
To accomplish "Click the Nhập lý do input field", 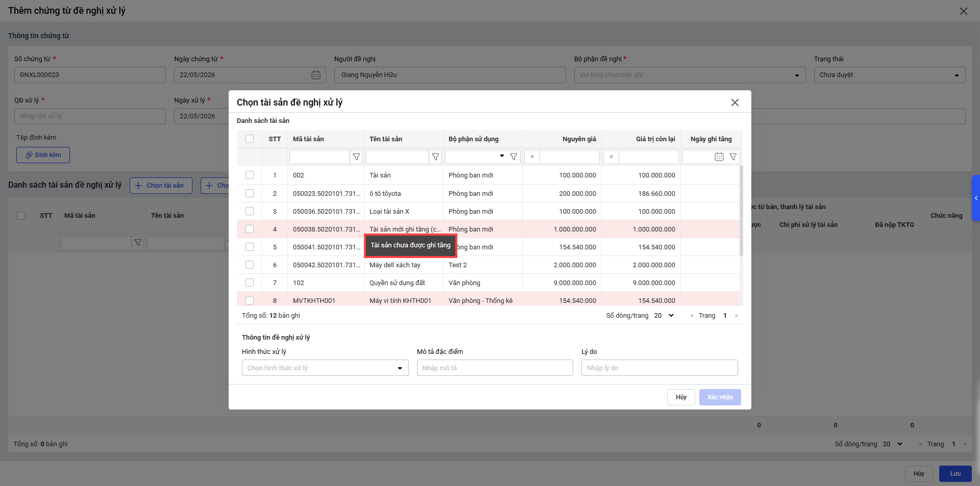I will [x=659, y=368].
